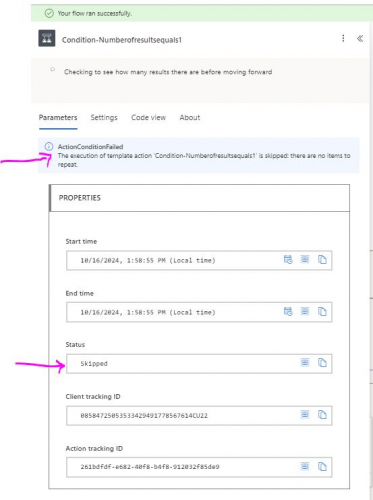Viewport: 373px width, 500px height.
Task: Copy the Action tracking ID
Action: click(322, 466)
